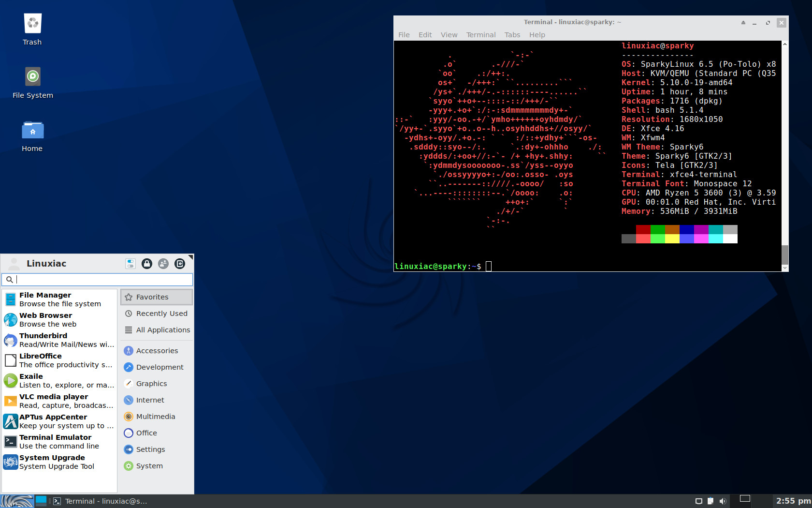Click the Terminal taskbar window button
Image resolution: width=812 pixels, height=508 pixels.
(100, 501)
